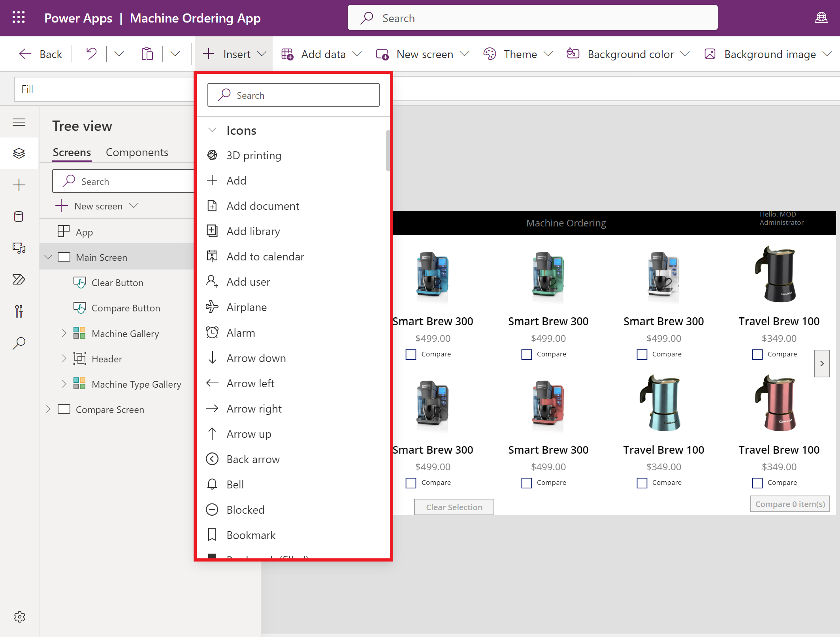Click the Clear Selection button
Screen dimensions: 840x637
click(454, 507)
